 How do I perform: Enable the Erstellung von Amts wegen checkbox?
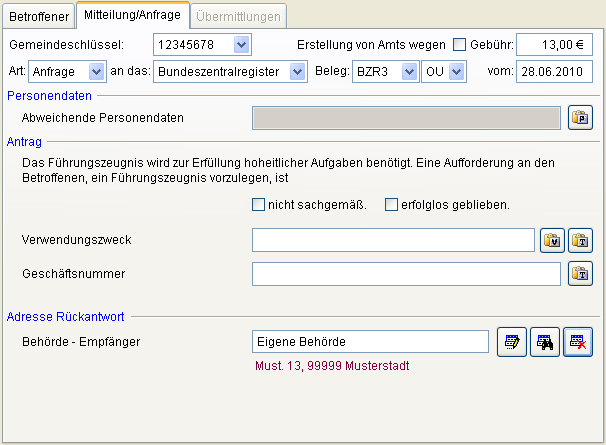(460, 45)
